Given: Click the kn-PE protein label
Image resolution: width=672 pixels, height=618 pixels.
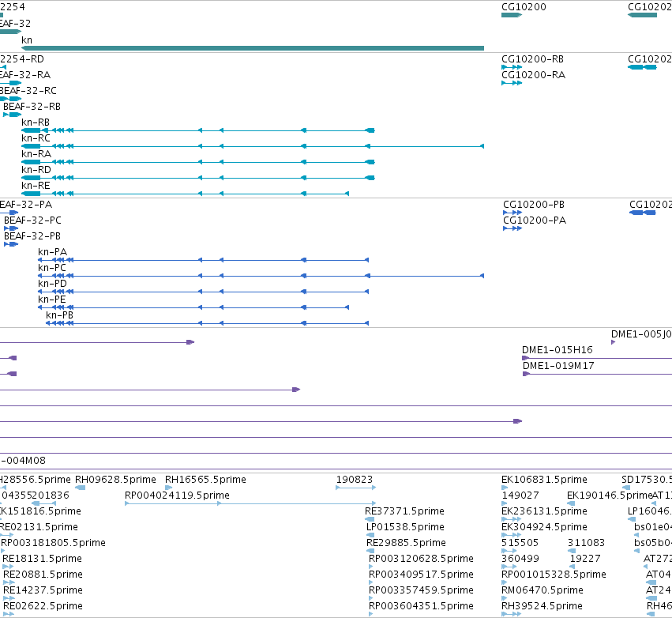Looking at the screenshot, I should coord(52,300).
